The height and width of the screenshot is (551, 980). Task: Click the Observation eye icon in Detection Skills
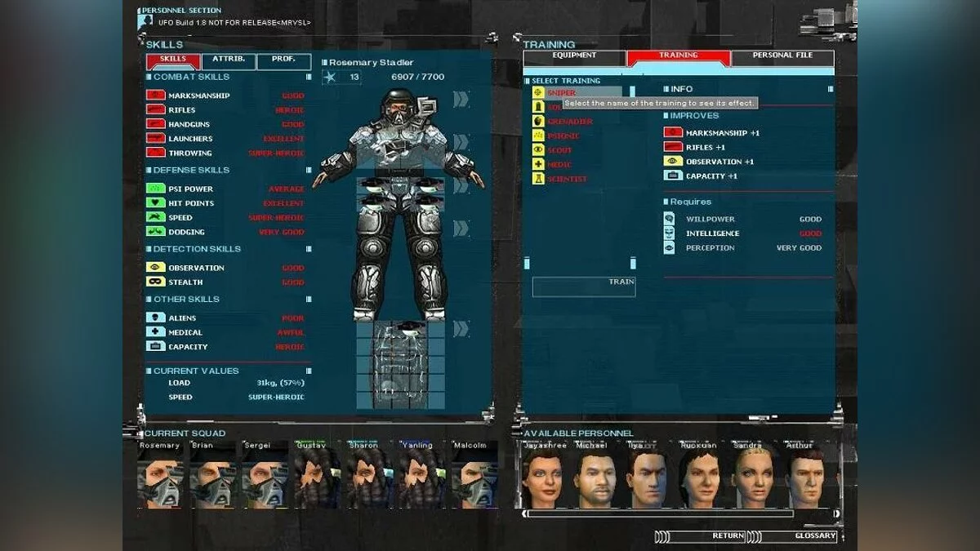click(x=155, y=267)
